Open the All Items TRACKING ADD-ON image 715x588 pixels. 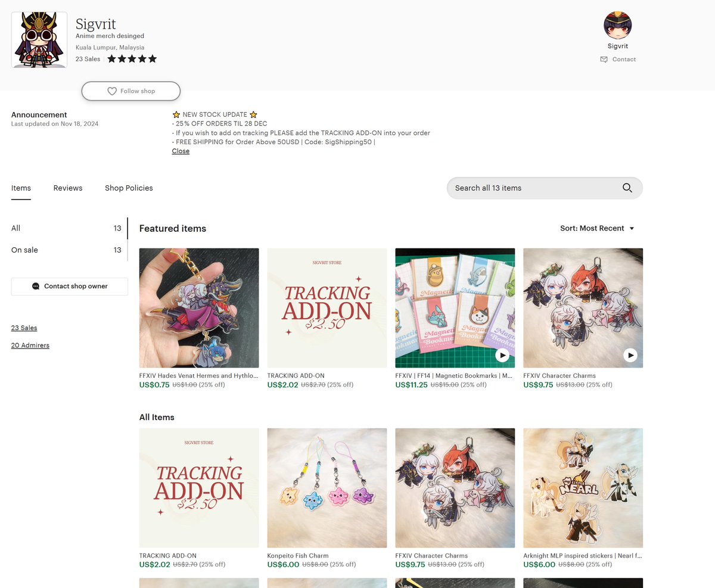(199, 488)
